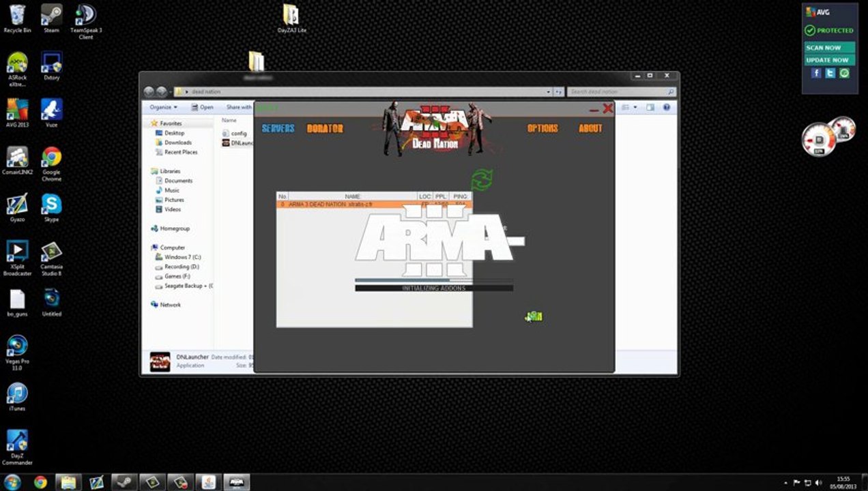The image size is (868, 491).
Task: Click AVG Update Now button
Action: pos(829,60)
